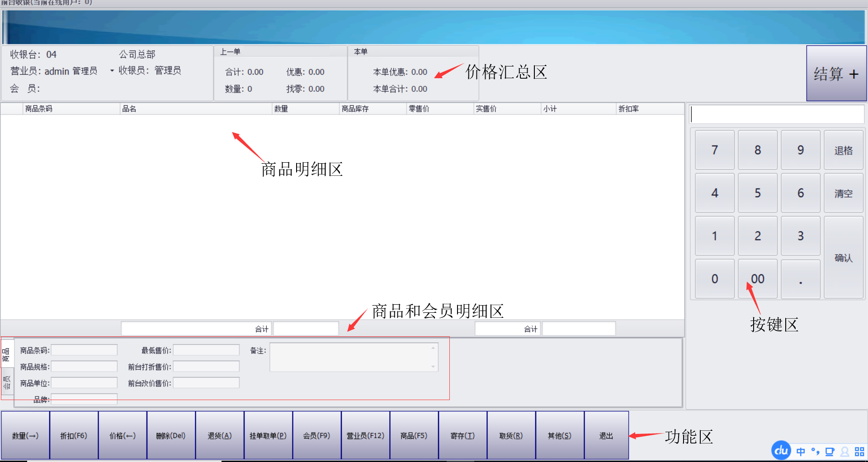Tap the keypad 4 button

(x=715, y=193)
